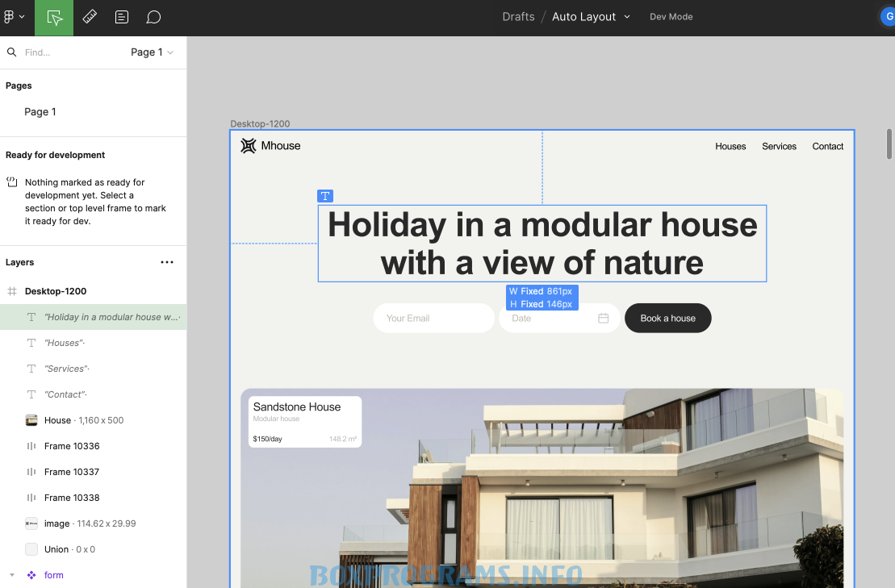Click the auto layout icon of Frame 10338
The image size is (895, 588).
[31, 498]
